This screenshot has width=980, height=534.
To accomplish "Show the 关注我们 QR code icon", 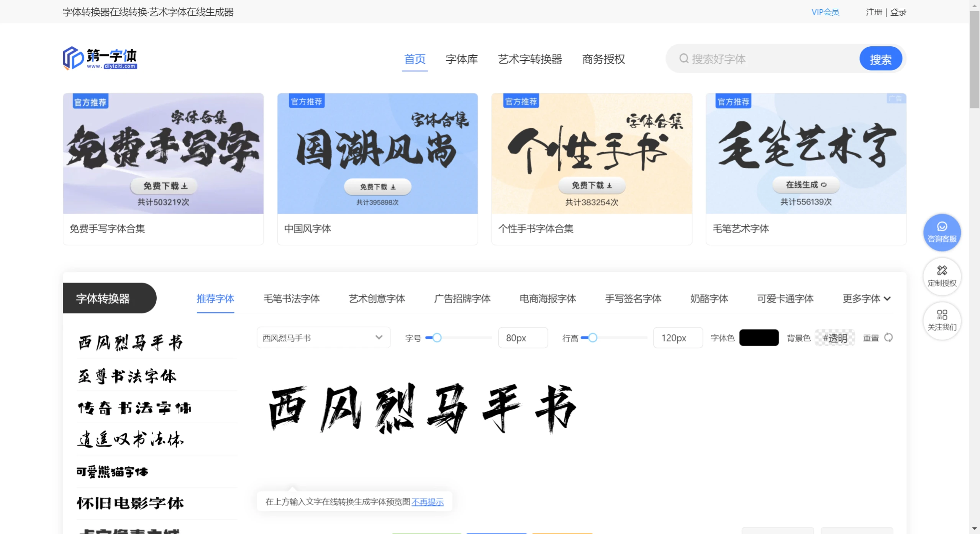I will (942, 320).
